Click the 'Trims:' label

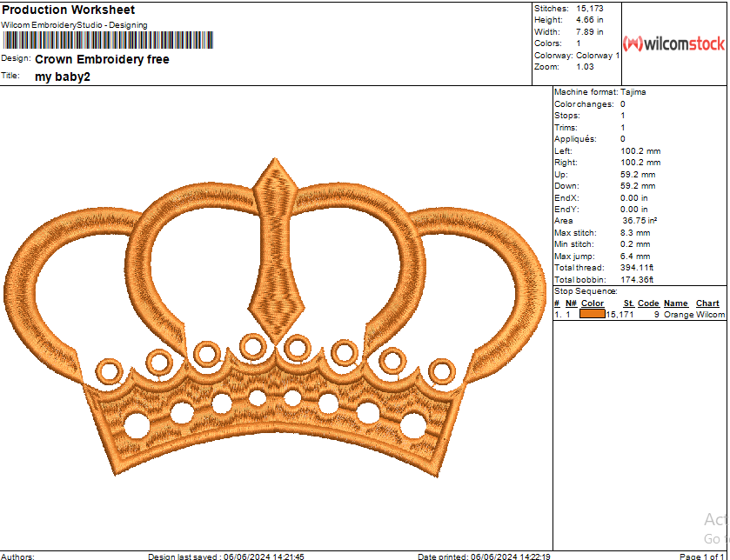tap(566, 128)
